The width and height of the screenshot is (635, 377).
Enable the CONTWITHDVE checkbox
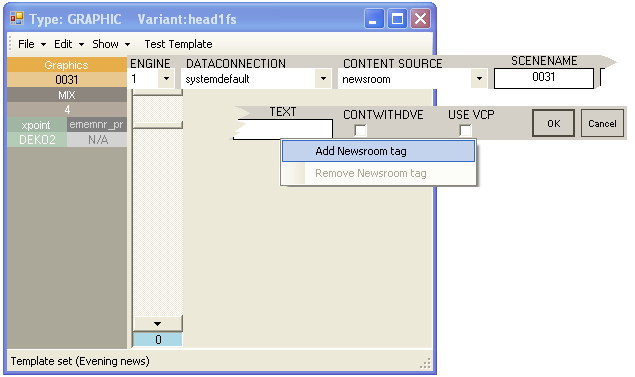point(360,130)
